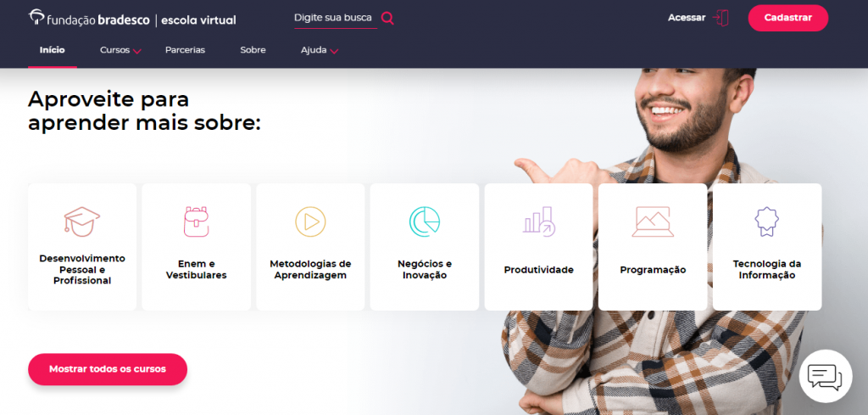The width and height of the screenshot is (868, 415).
Task: Click the Cadastrar button
Action: click(x=787, y=18)
